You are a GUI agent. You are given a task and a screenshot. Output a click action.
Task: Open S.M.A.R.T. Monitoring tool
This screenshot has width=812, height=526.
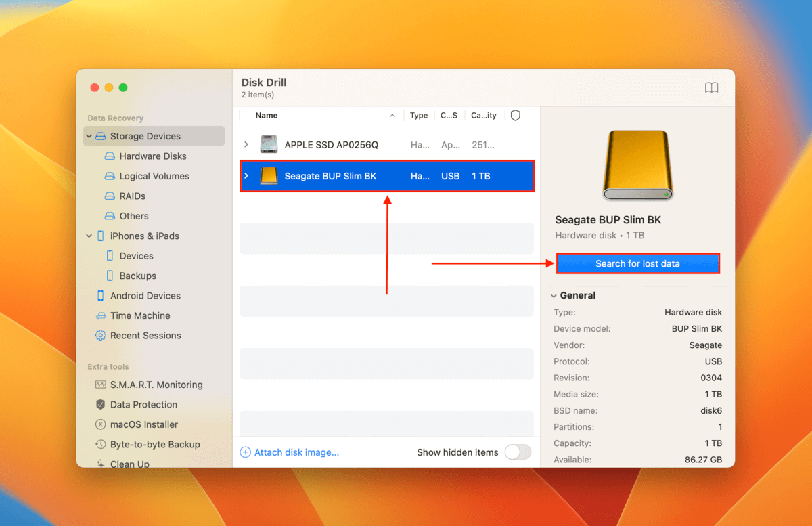(156, 385)
